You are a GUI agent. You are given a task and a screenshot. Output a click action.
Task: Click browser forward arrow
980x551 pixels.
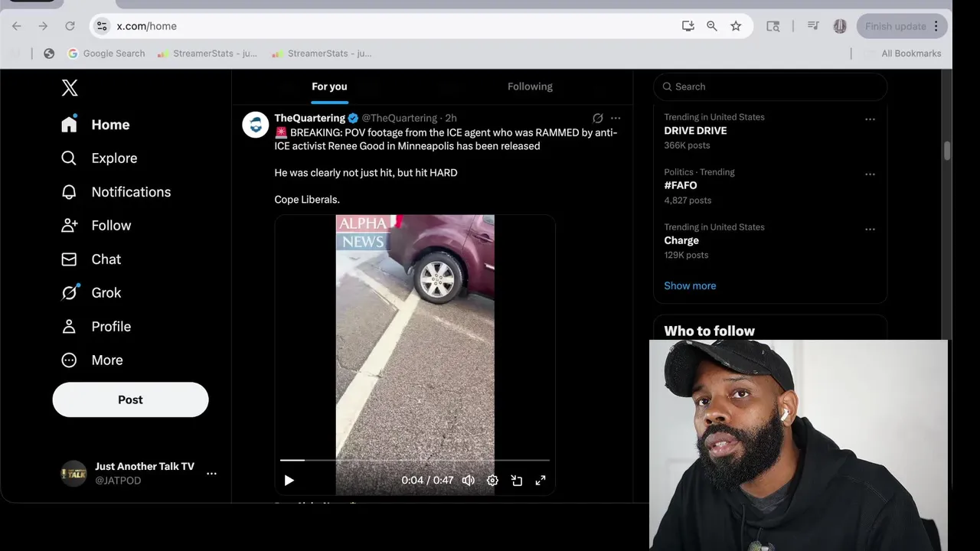click(43, 26)
